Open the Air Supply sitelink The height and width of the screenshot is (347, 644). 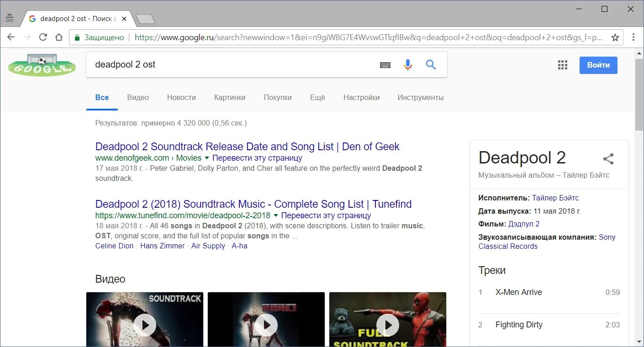pyautogui.click(x=208, y=246)
